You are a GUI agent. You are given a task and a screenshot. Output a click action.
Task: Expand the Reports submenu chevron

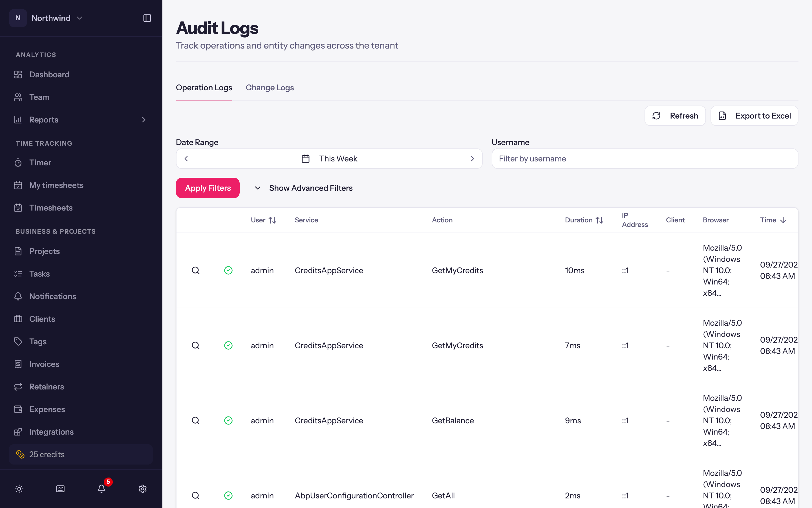[144, 120]
